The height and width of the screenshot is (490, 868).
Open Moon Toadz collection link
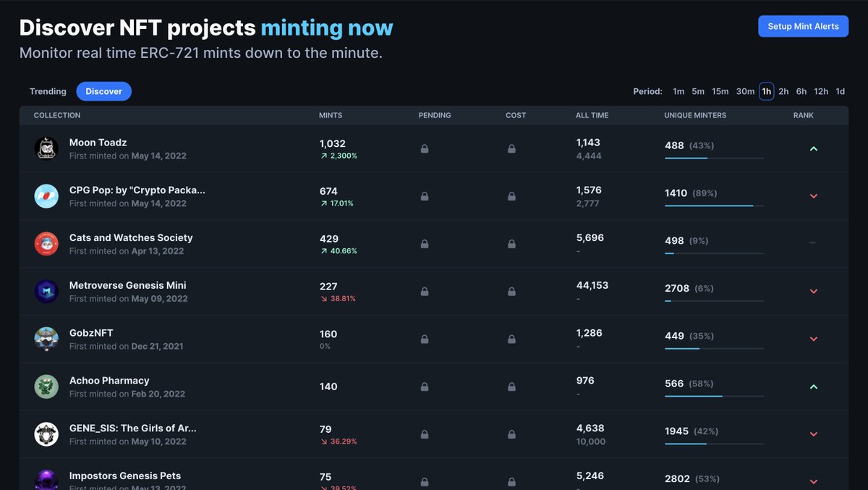coord(98,143)
